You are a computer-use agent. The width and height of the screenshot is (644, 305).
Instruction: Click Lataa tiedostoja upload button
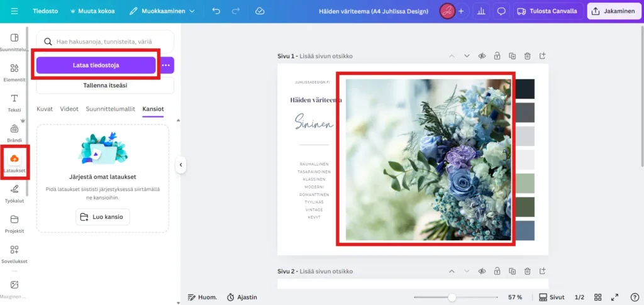point(96,65)
